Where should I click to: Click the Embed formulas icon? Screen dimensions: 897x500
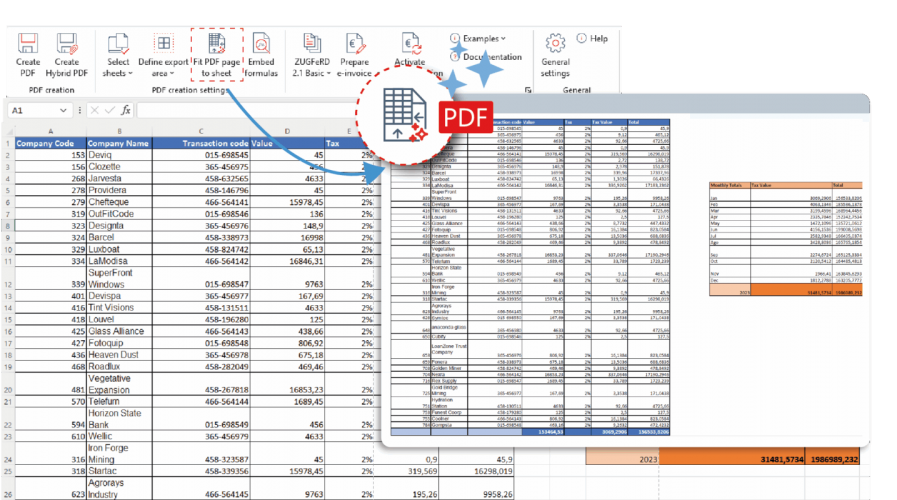click(261, 44)
